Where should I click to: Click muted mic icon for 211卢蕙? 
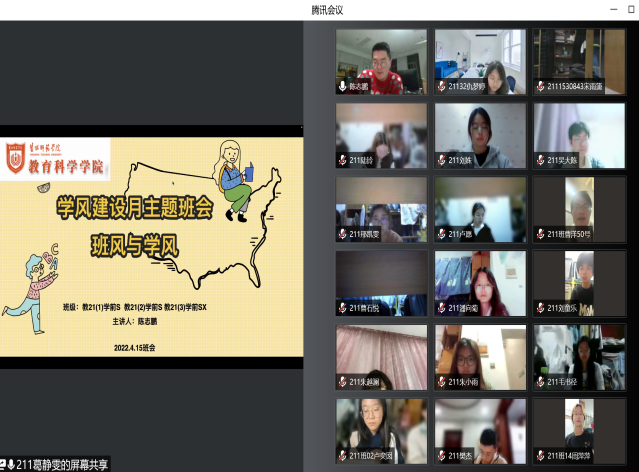[x=441, y=234]
